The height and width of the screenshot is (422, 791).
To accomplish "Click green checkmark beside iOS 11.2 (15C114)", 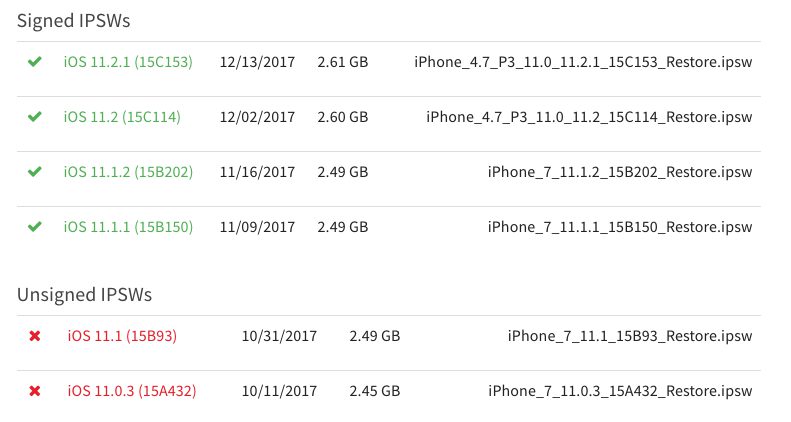I will [x=35, y=117].
